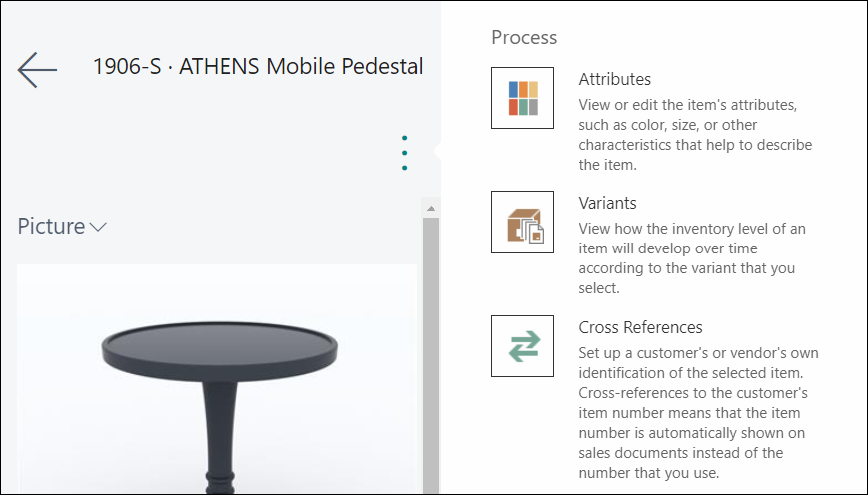The image size is (868, 495).
Task: Click the Process group heading
Action: coord(524,37)
